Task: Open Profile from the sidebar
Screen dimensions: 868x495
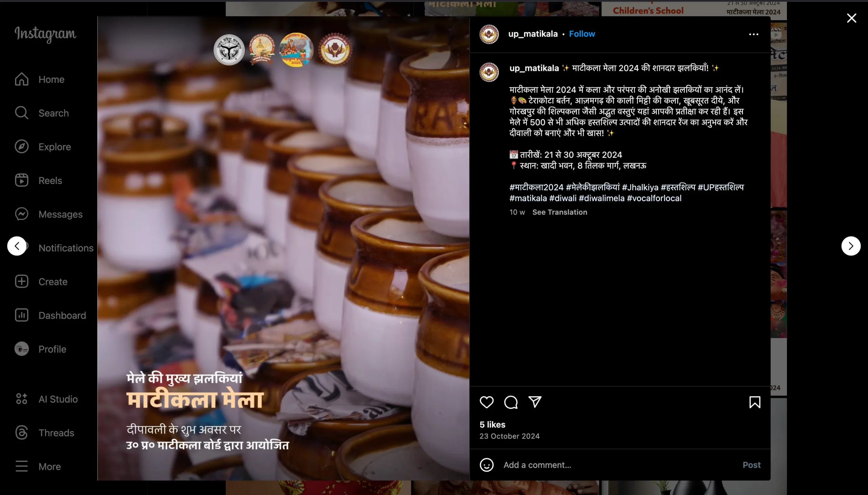Action: tap(40, 349)
